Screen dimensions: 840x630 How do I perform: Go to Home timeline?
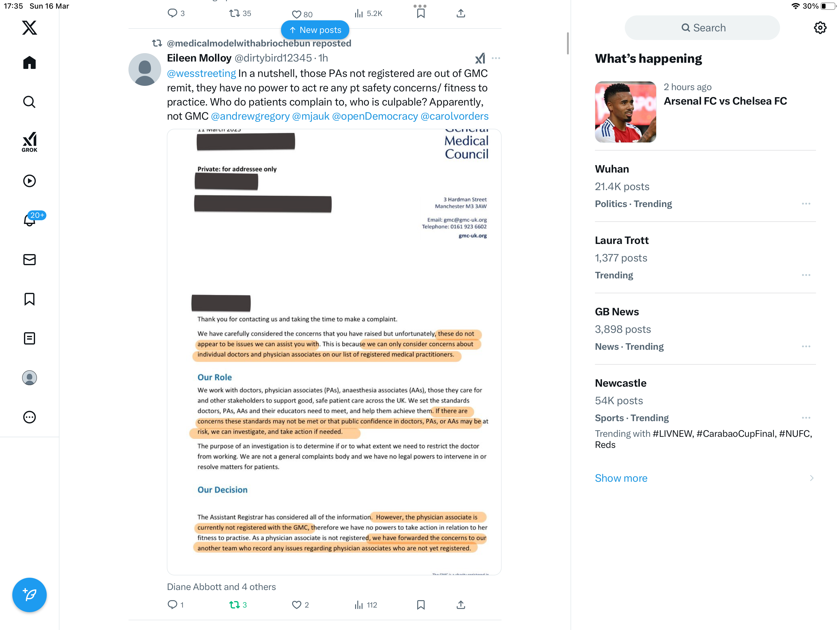(29, 63)
